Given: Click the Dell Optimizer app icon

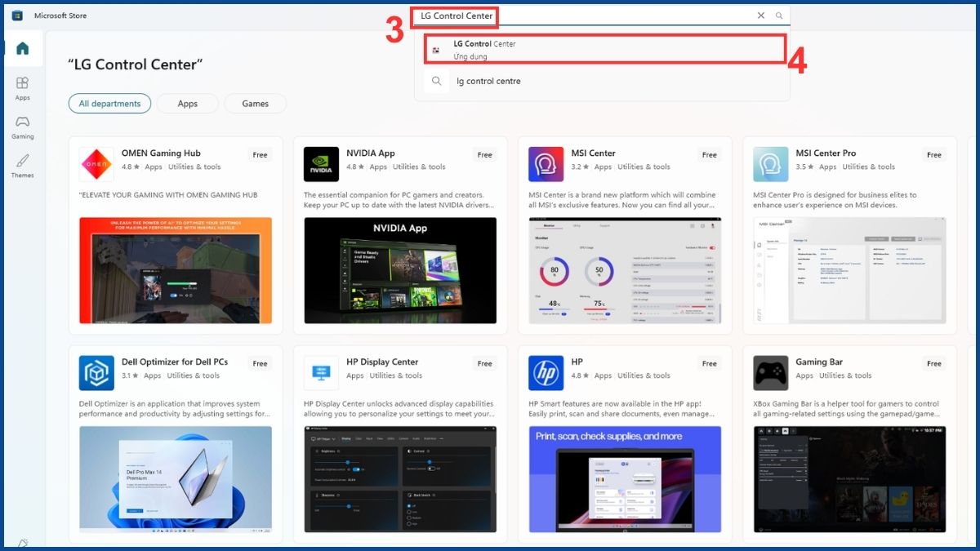Looking at the screenshot, I should pyautogui.click(x=96, y=373).
